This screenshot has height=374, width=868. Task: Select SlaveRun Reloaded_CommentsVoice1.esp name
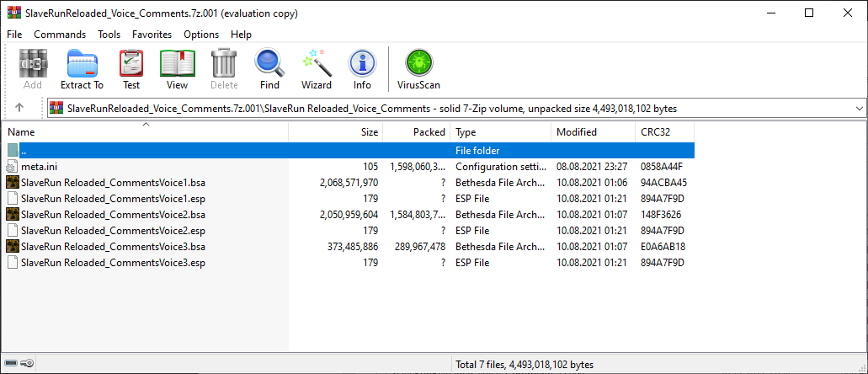pos(113,198)
